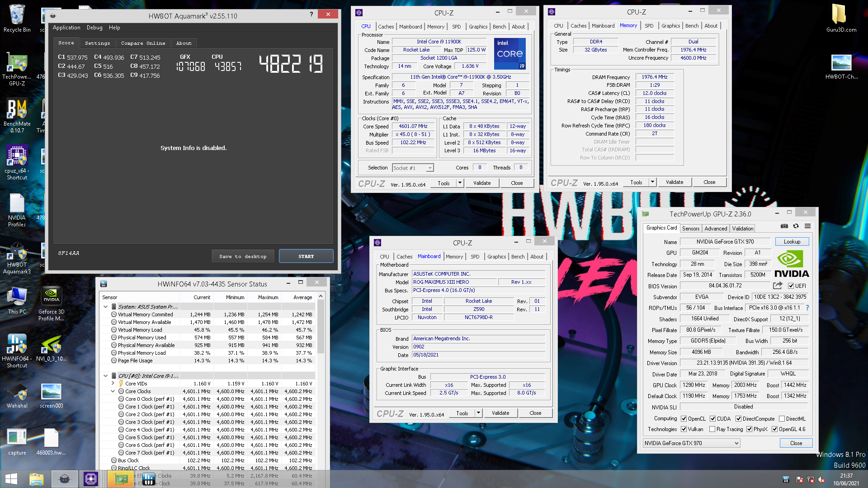Take a GPU-Z screenshot with the camera icon
868x488 pixels.
coord(784,226)
